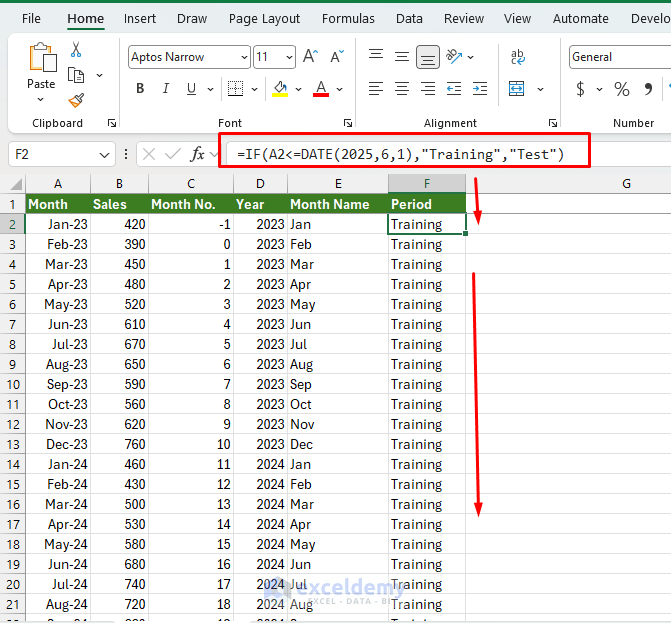Cancel formula entry with the X icon
Screen dimensions: 671x623
pos(148,154)
